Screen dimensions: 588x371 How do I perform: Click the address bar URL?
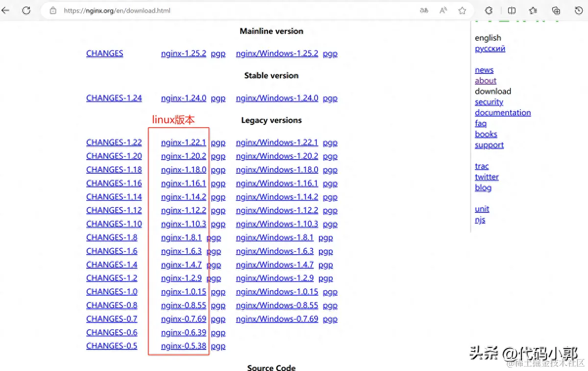pyautogui.click(x=117, y=10)
